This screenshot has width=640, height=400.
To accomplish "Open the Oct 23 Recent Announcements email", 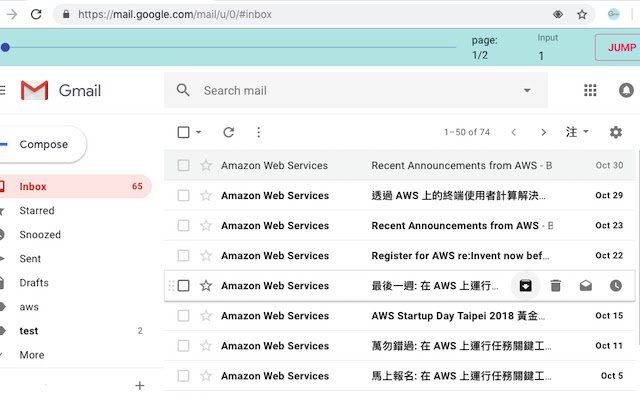I will point(400,225).
